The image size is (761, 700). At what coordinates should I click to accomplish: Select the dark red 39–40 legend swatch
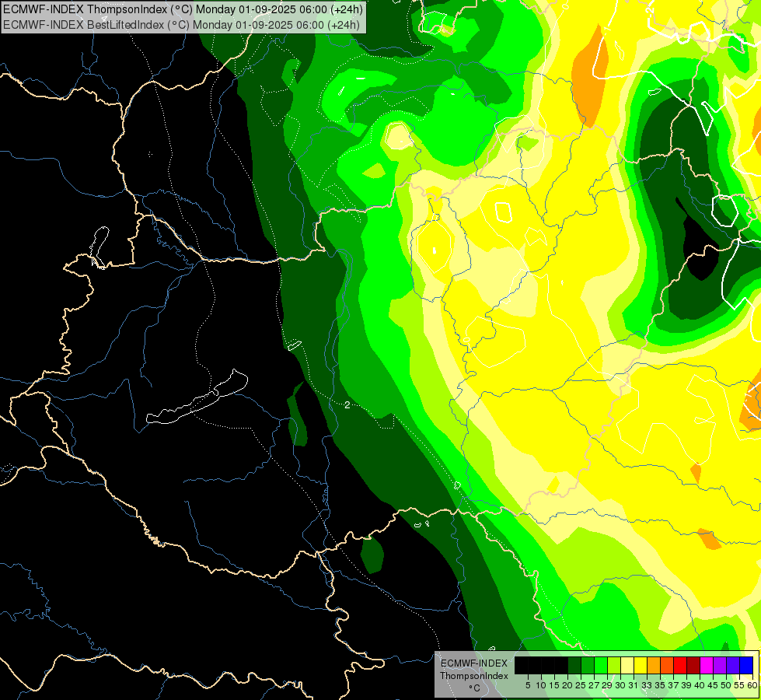pyautogui.click(x=693, y=665)
